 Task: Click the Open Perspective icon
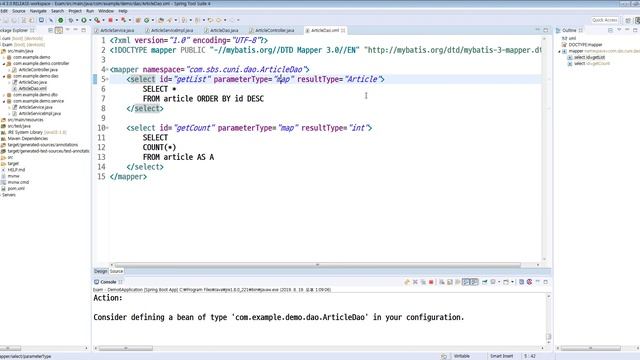(628, 20)
